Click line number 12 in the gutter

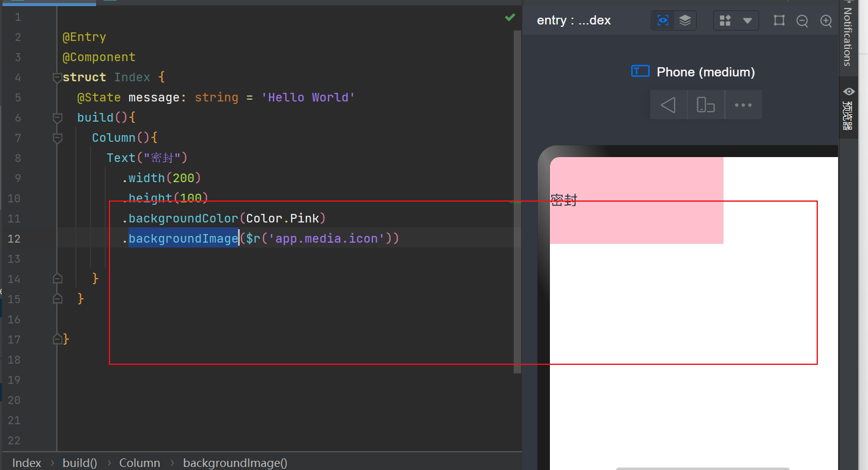tap(13, 239)
